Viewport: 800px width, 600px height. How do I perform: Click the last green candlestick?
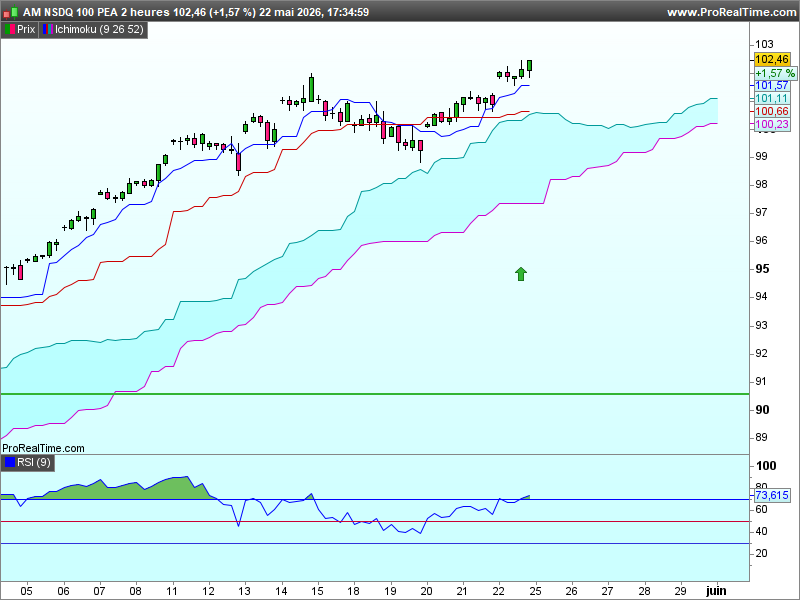click(530, 66)
